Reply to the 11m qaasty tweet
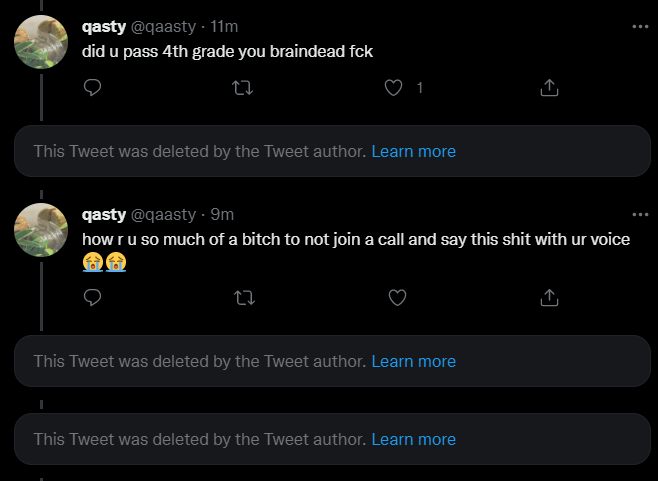The height and width of the screenshot is (481, 658). click(92, 88)
